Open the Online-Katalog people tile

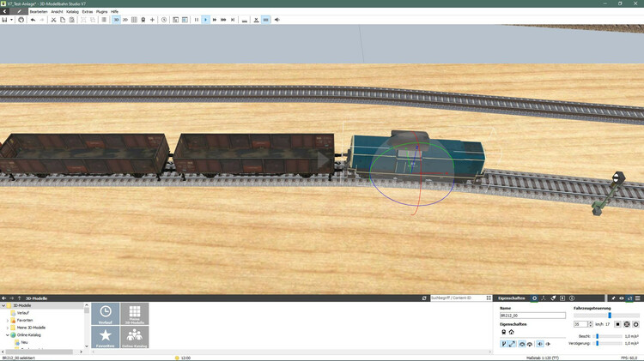[135, 337]
